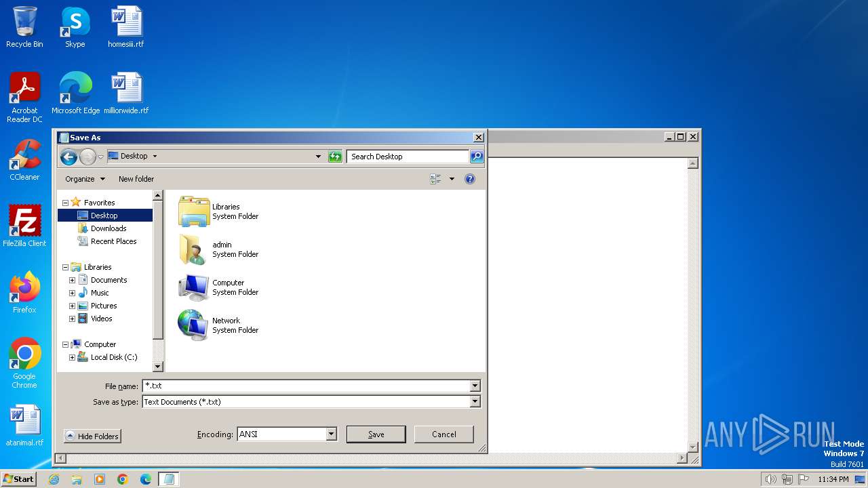Viewport: 868px width, 488px height.
Task: Select Google Chrome desktop shortcut
Action: click(24, 363)
